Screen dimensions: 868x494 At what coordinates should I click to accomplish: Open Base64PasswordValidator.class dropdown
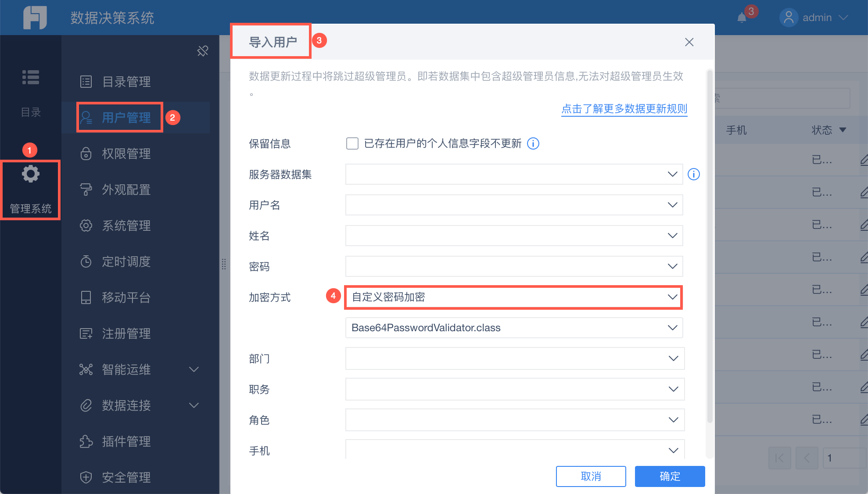coord(513,328)
